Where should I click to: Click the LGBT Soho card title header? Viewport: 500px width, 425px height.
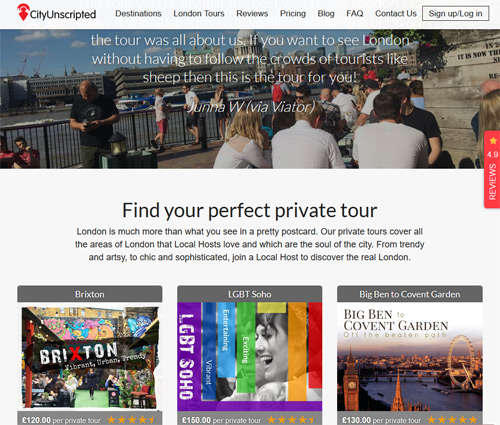(x=250, y=294)
